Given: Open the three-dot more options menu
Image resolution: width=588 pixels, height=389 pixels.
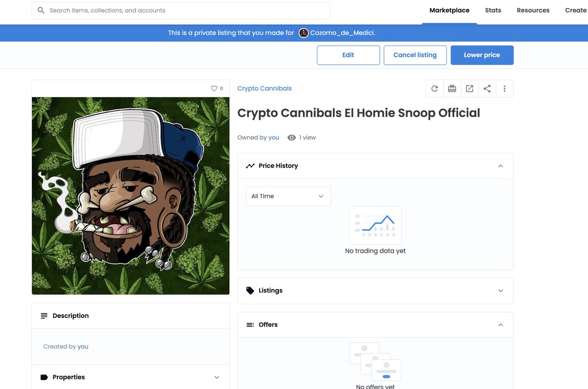Looking at the screenshot, I should point(505,89).
